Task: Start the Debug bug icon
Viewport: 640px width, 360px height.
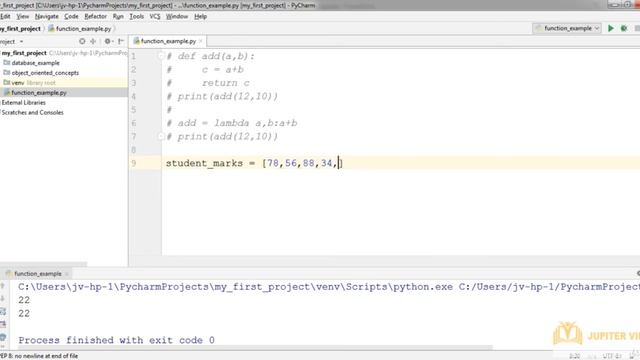Action: click(624, 28)
